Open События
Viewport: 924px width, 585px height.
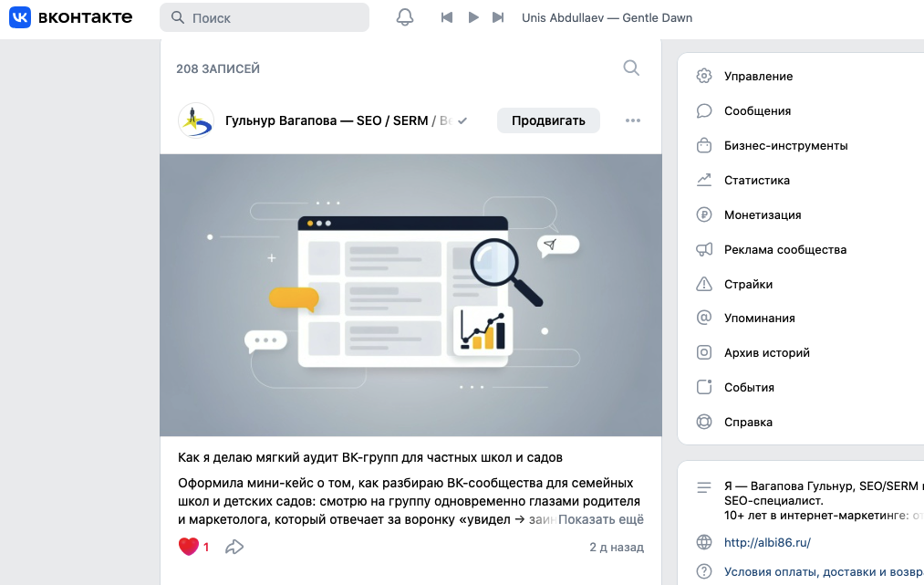pos(749,388)
